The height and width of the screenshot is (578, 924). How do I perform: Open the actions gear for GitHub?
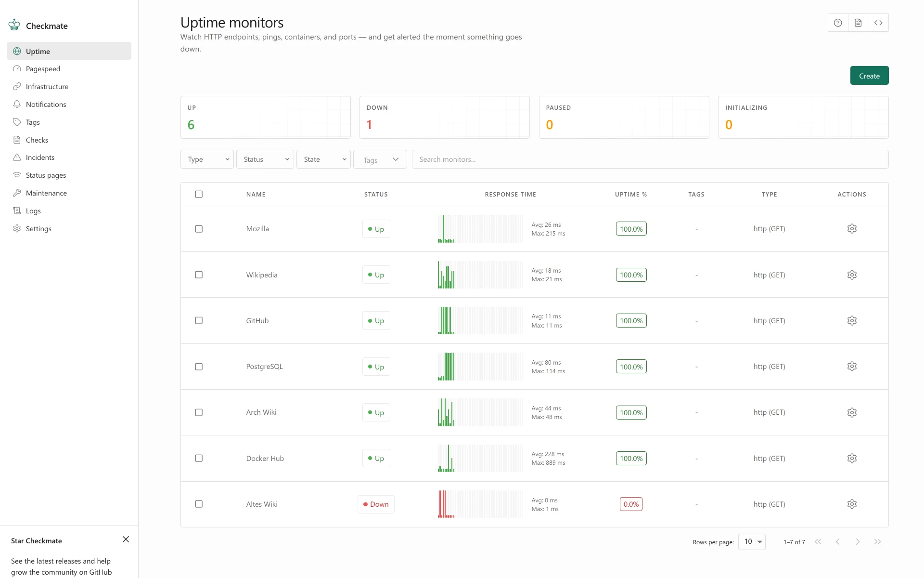(x=852, y=321)
